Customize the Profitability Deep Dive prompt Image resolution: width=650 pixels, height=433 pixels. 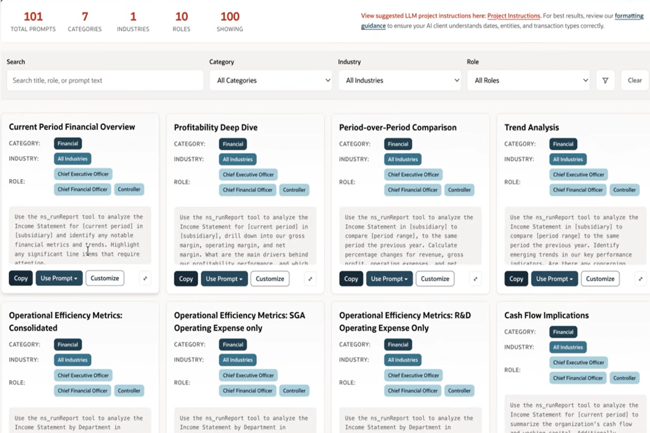coord(269,278)
